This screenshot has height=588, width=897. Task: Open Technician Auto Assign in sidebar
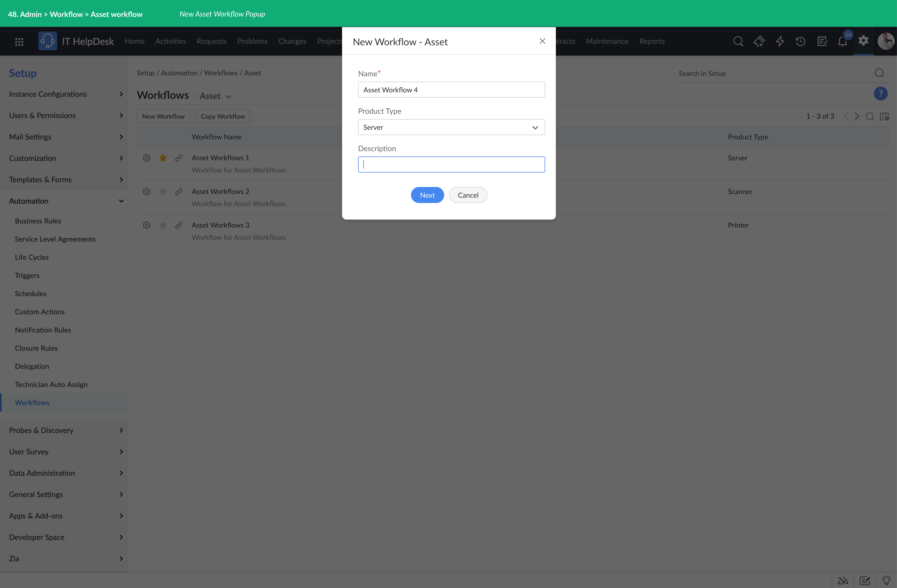tap(51, 385)
